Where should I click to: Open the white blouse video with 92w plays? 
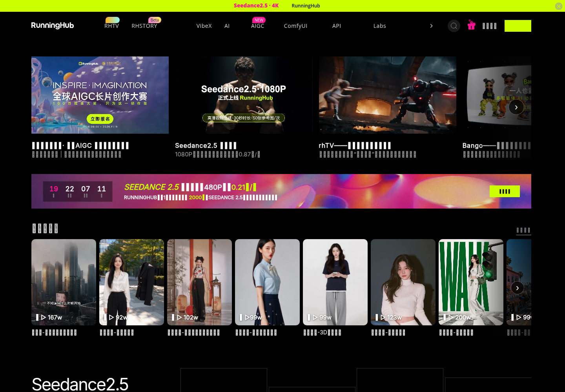click(x=131, y=282)
